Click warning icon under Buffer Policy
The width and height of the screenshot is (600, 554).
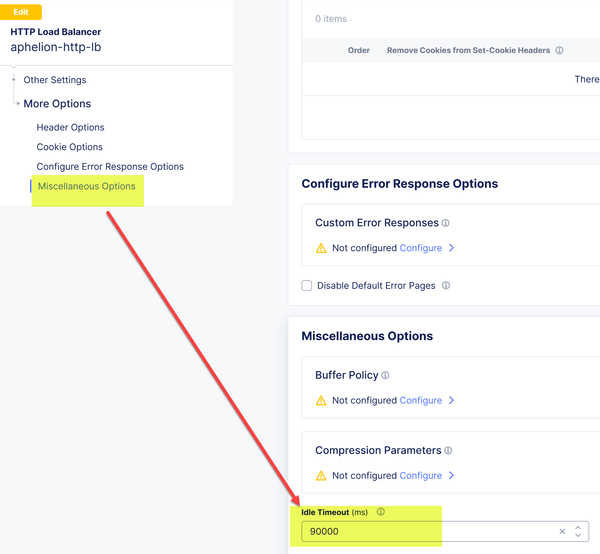[321, 400]
